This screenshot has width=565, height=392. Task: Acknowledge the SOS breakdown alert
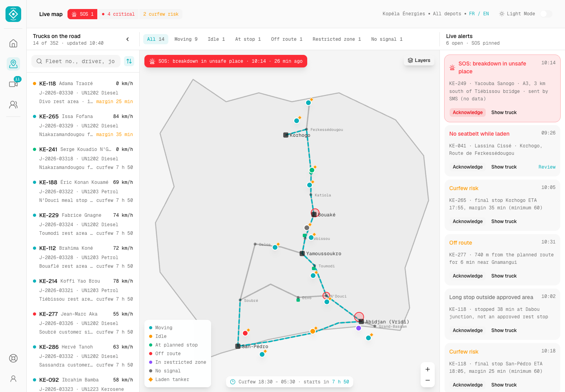click(468, 113)
